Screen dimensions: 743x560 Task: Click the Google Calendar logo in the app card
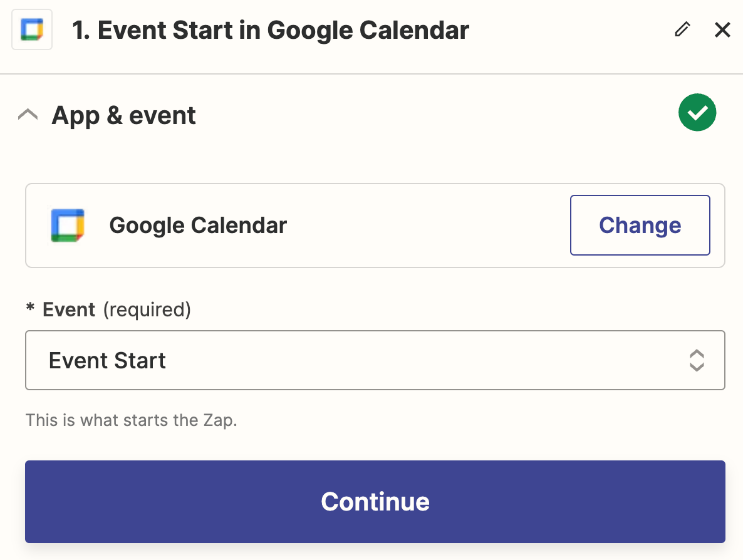(67, 226)
